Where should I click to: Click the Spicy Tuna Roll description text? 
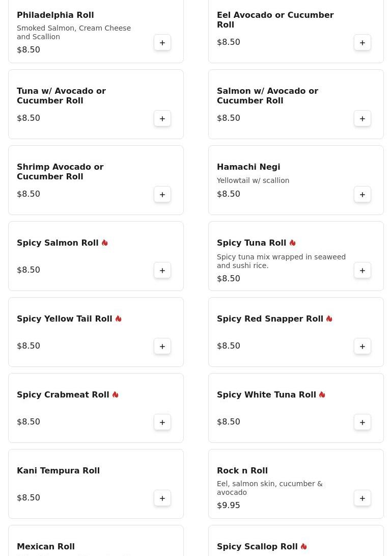(x=281, y=261)
